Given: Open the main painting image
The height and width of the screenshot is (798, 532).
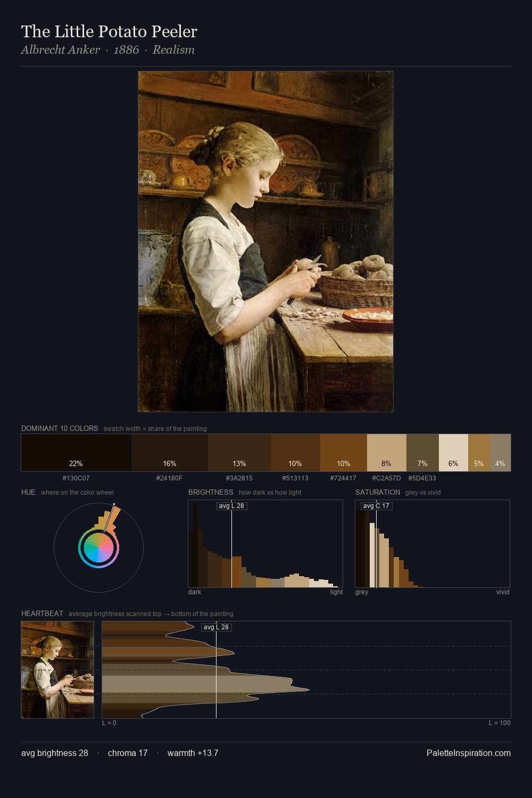Looking at the screenshot, I should coord(266,242).
